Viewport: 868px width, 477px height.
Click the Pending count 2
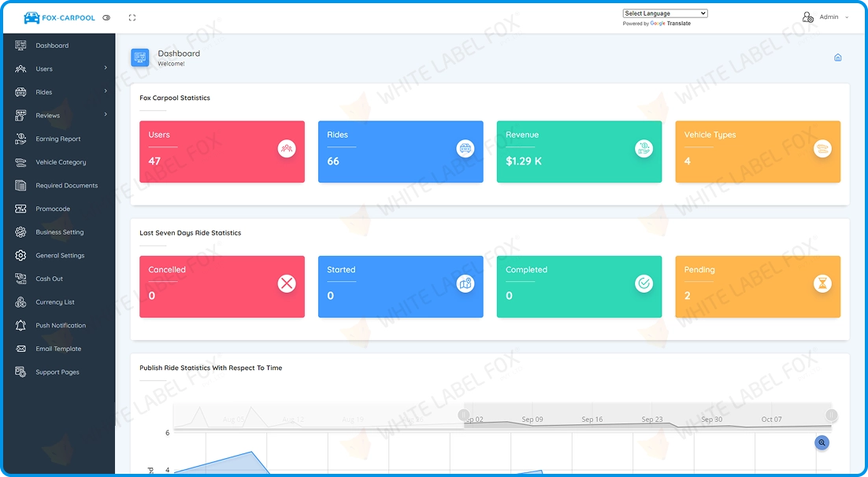click(688, 296)
